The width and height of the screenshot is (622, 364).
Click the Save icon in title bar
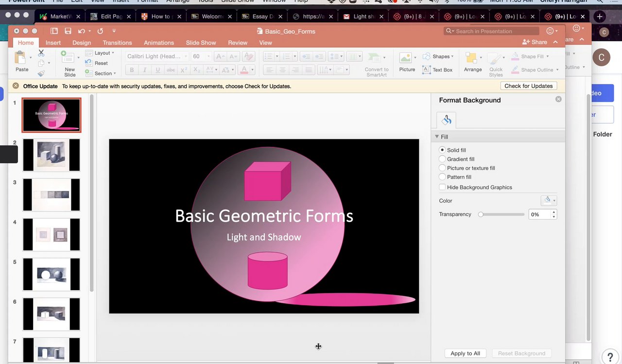pos(68,31)
